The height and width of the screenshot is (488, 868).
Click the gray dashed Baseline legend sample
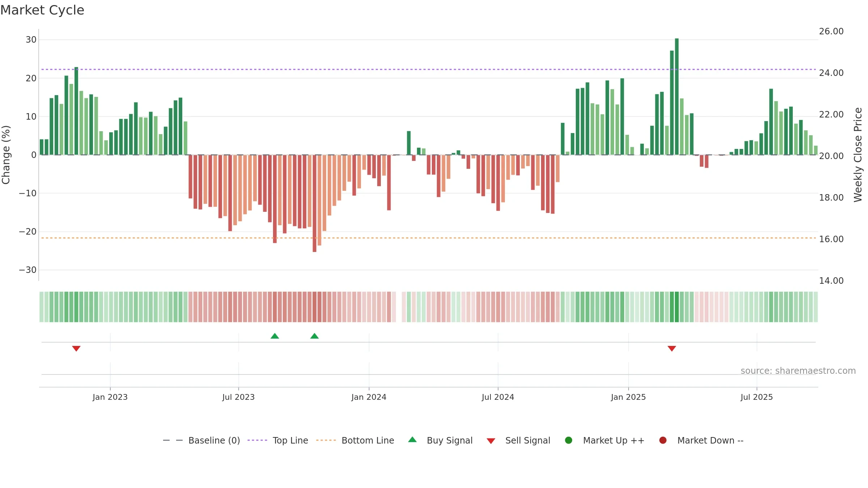pos(173,440)
